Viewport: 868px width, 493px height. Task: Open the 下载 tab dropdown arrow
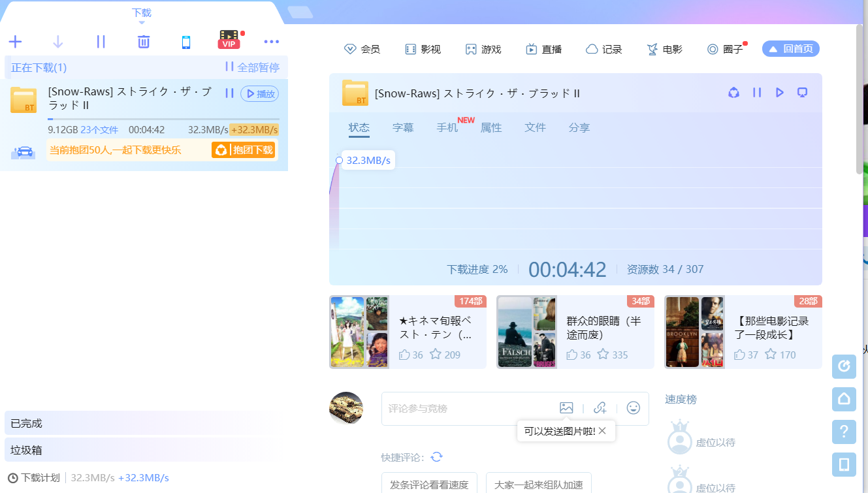pyautogui.click(x=142, y=22)
